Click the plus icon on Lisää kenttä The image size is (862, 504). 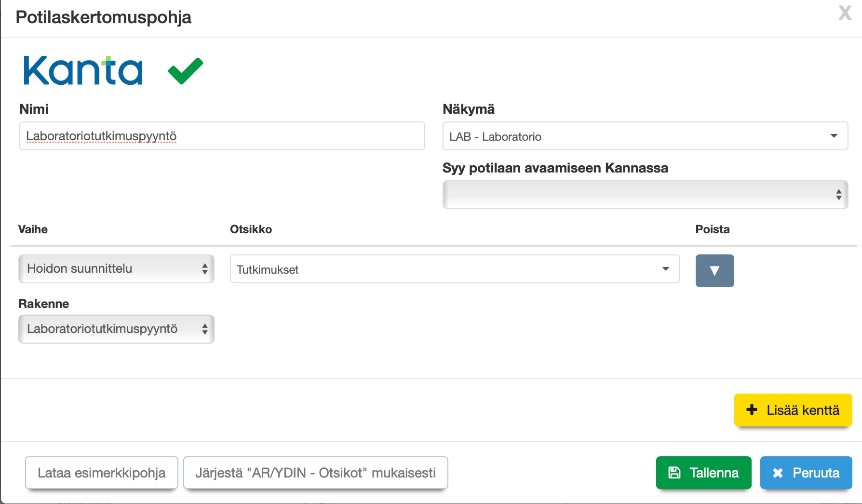[752, 410]
